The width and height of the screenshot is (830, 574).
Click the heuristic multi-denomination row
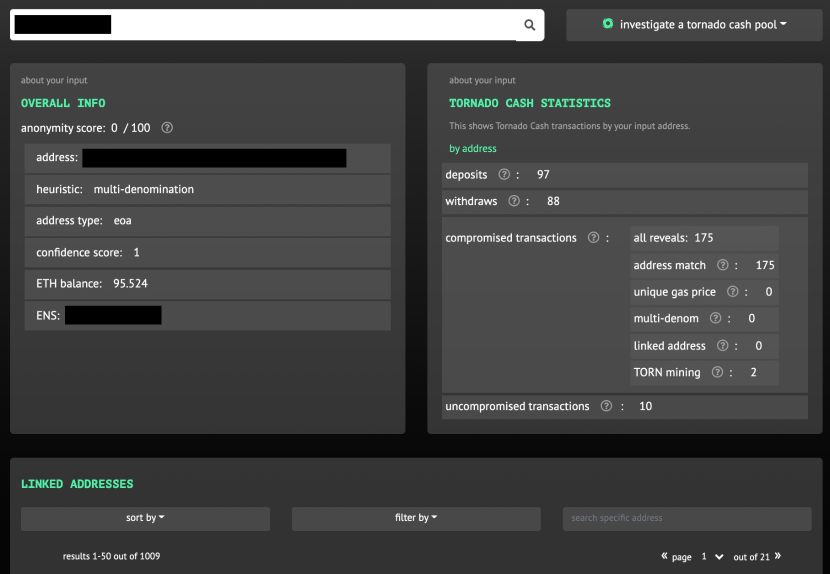[208, 189]
